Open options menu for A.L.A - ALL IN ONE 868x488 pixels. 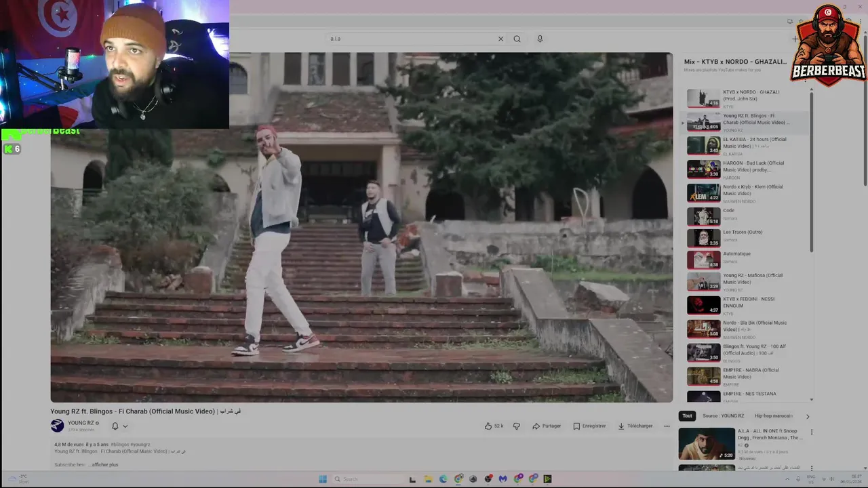pos(811,432)
